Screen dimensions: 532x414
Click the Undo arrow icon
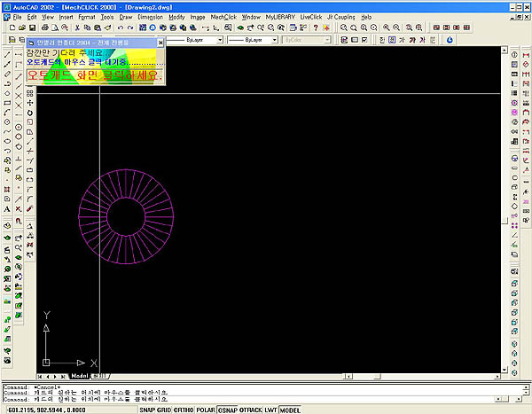click(x=120, y=27)
